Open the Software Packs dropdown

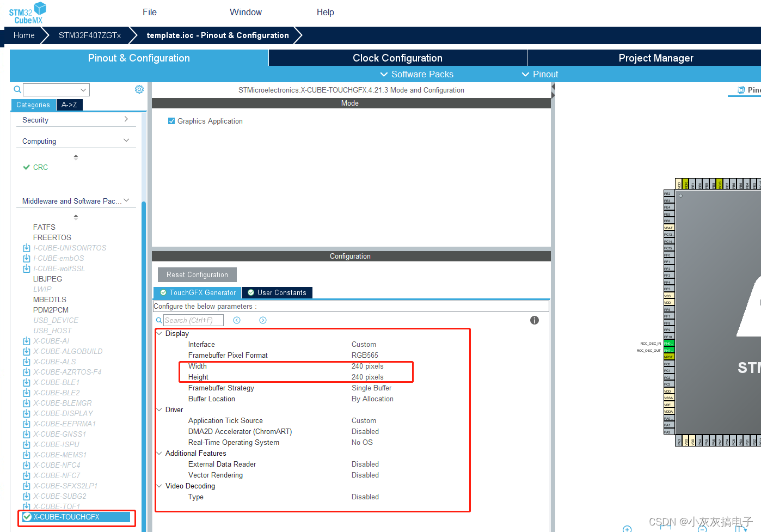pos(416,74)
